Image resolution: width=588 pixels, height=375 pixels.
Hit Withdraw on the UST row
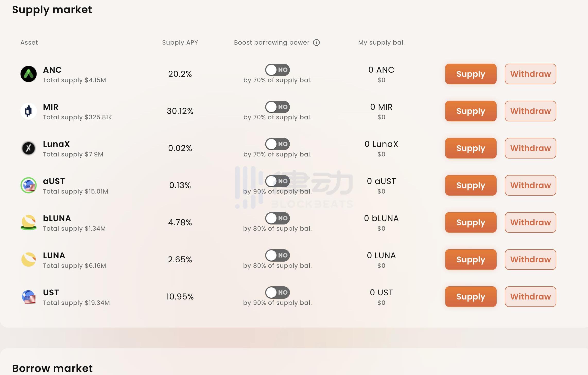click(x=530, y=297)
